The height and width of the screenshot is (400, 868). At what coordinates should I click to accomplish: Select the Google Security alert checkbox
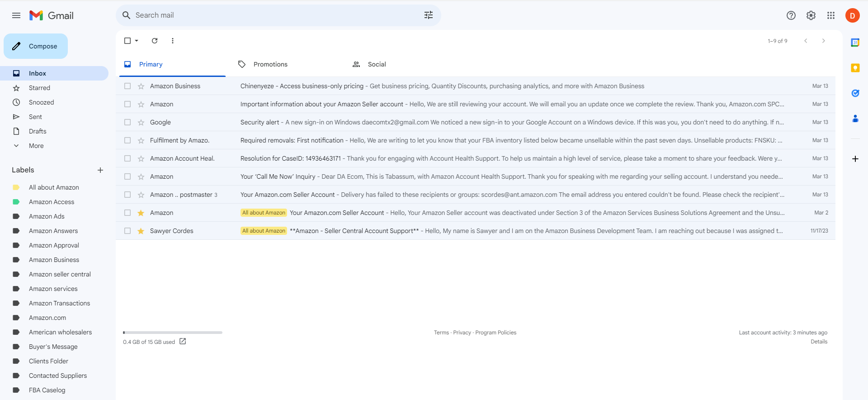click(x=127, y=122)
